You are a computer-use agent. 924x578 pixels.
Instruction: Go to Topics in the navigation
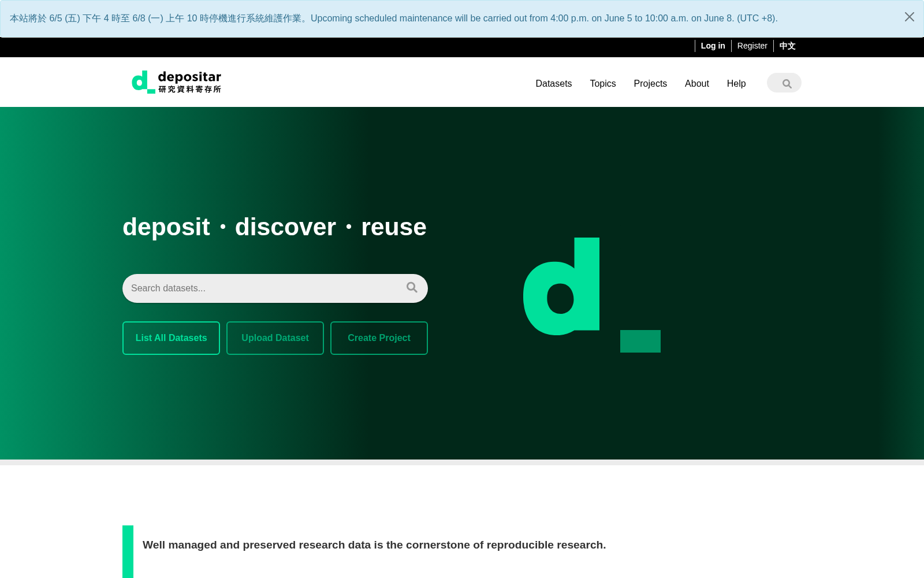tap(603, 83)
